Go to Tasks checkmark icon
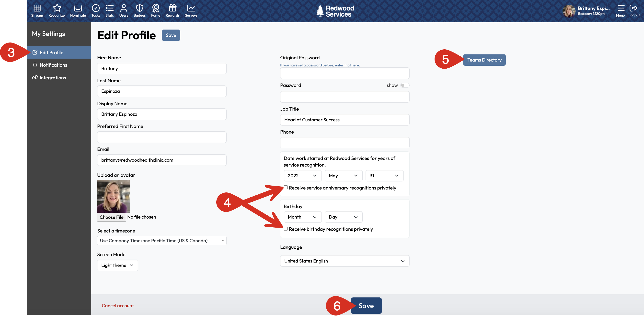Screen dimensions: 644x316 [95, 8]
